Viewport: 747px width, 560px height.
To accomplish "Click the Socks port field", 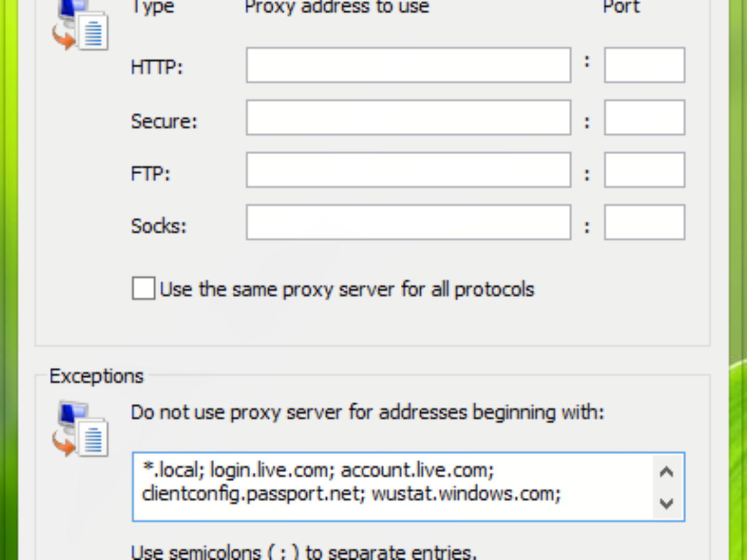I will [x=644, y=222].
